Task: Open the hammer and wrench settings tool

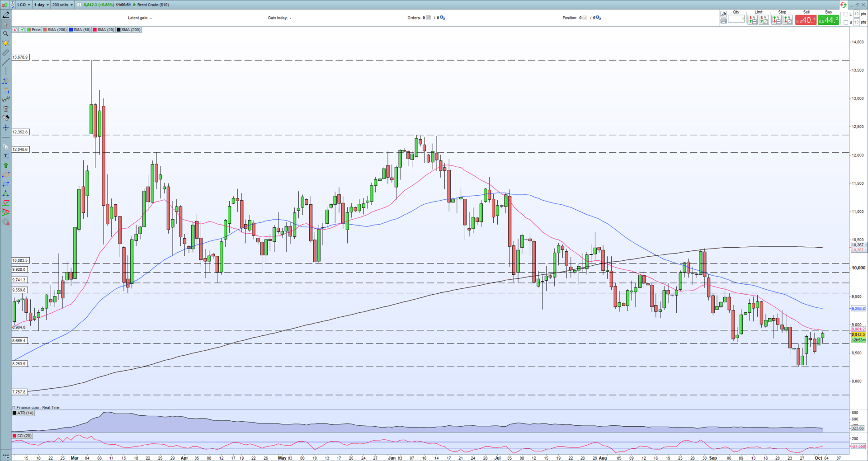Action: pos(6,118)
